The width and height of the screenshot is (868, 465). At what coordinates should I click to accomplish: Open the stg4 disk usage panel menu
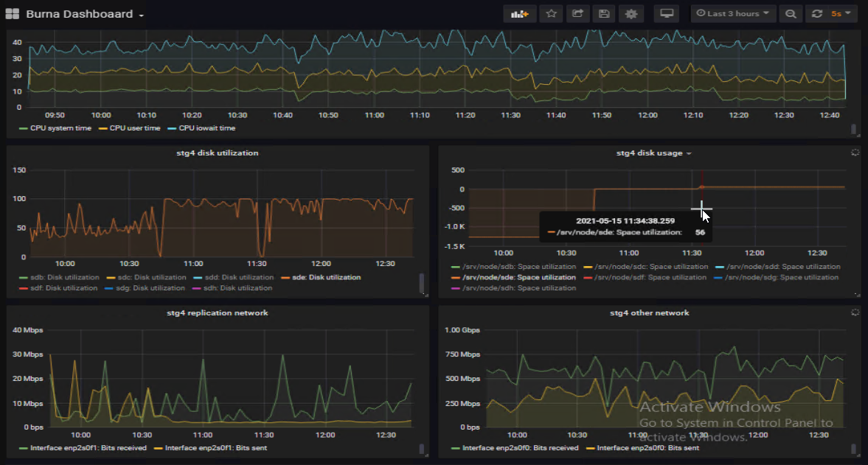pyautogui.click(x=653, y=153)
